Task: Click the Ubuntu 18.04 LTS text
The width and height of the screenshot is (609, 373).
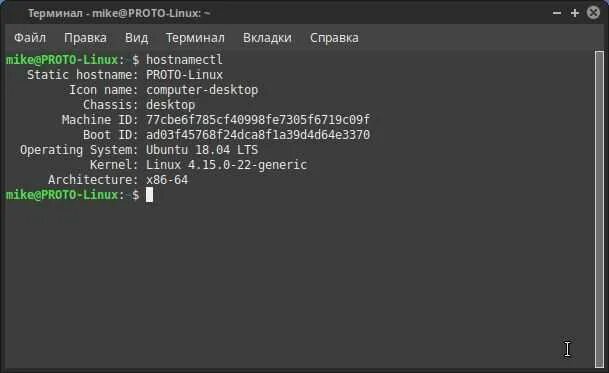Action: pos(202,150)
